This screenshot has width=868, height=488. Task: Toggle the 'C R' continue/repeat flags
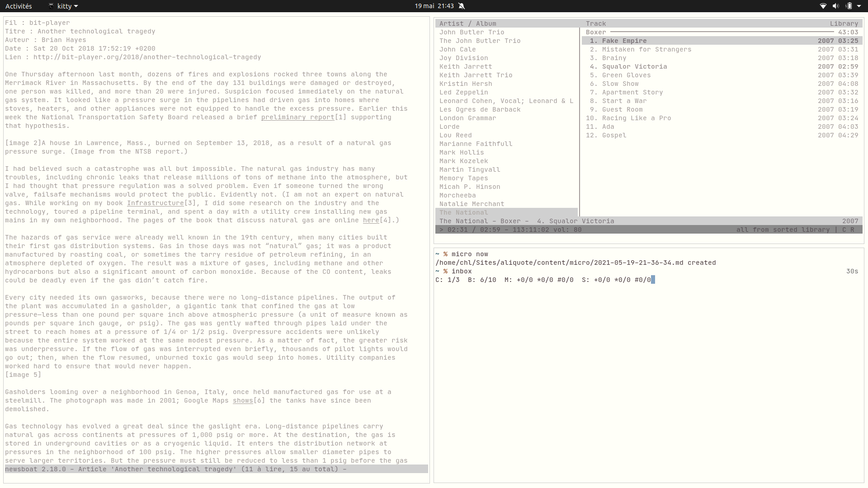tap(848, 230)
